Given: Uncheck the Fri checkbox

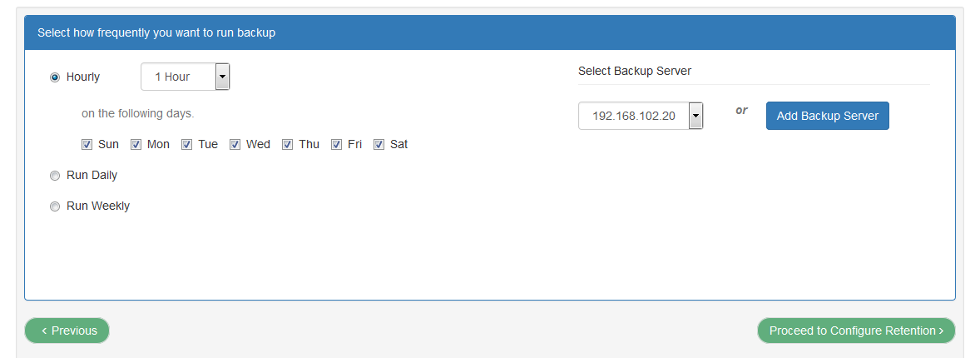Looking at the screenshot, I should tap(337, 145).
